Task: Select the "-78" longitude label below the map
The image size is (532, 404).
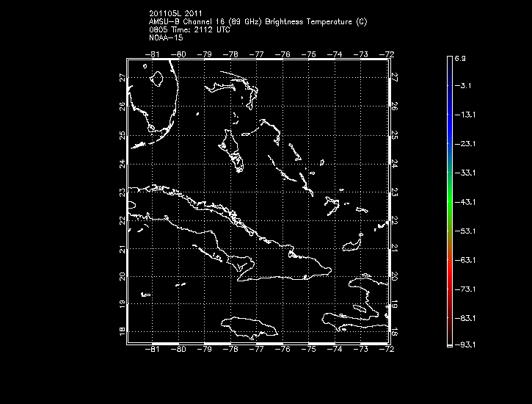Action: coord(230,349)
